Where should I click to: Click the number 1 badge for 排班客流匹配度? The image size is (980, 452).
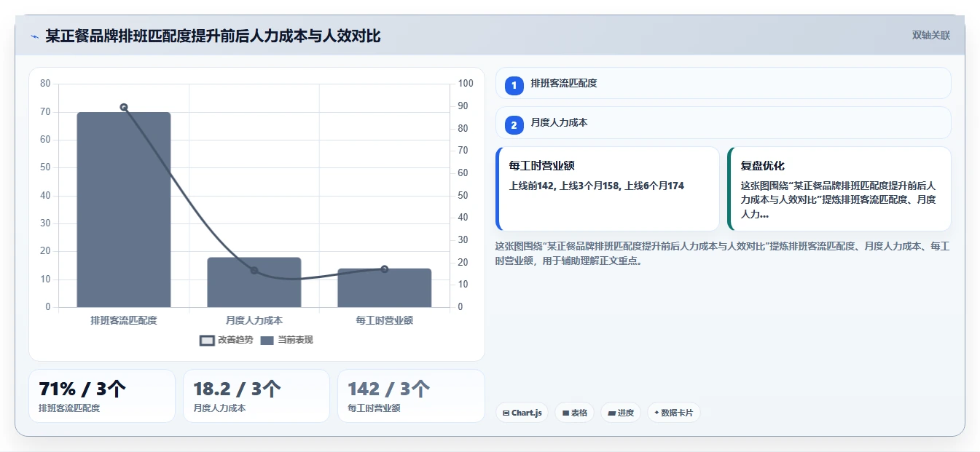(514, 86)
